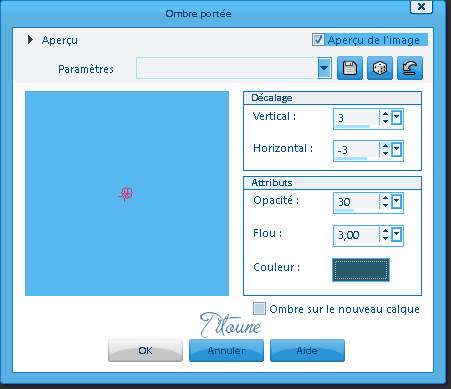Increase the Vertical offset with the up arrow
This screenshot has height=389, width=451.
pyautogui.click(x=385, y=114)
